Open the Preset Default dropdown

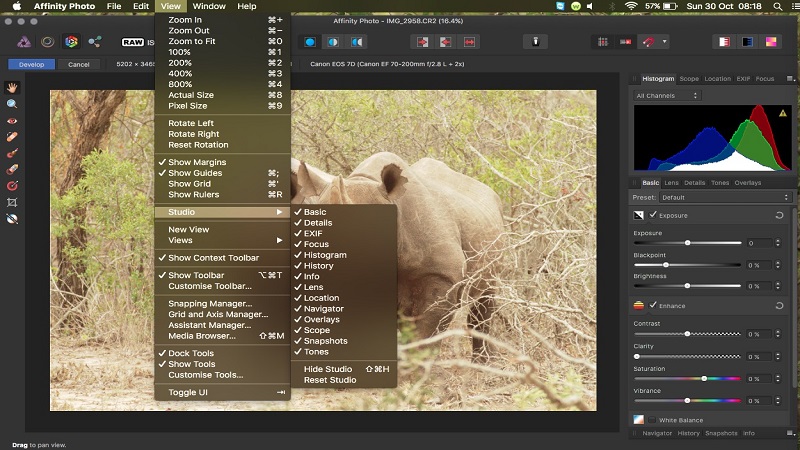[x=725, y=197]
